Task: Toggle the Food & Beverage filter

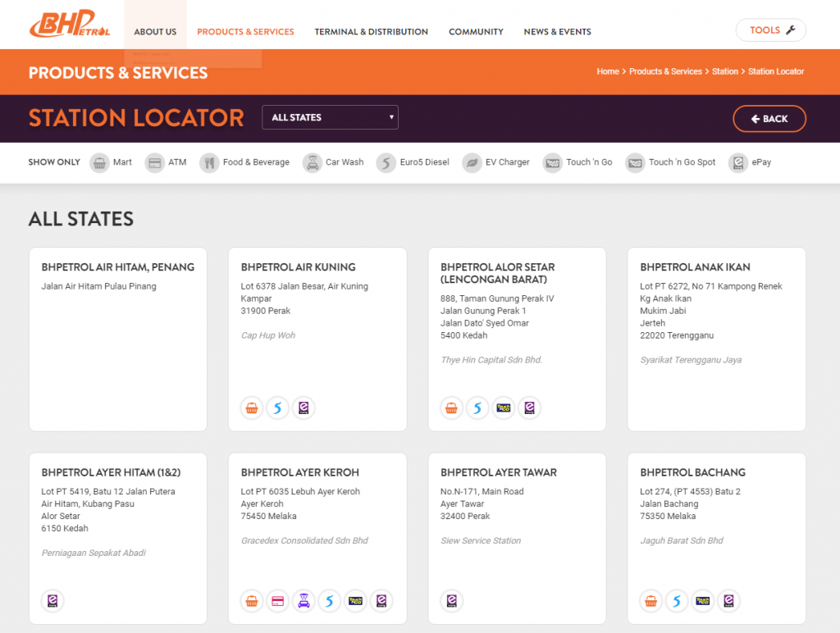Action: (244, 162)
